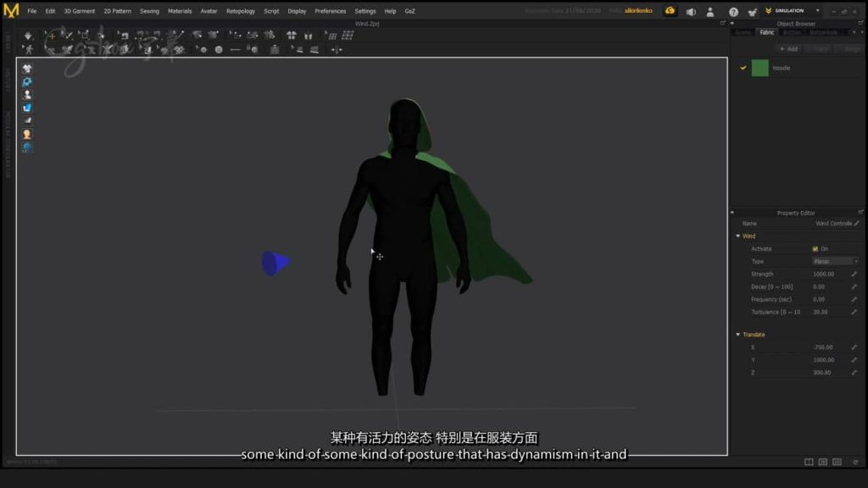Open the Avatar menu in the menu bar
Image resolution: width=868 pixels, height=488 pixels.
209,11
